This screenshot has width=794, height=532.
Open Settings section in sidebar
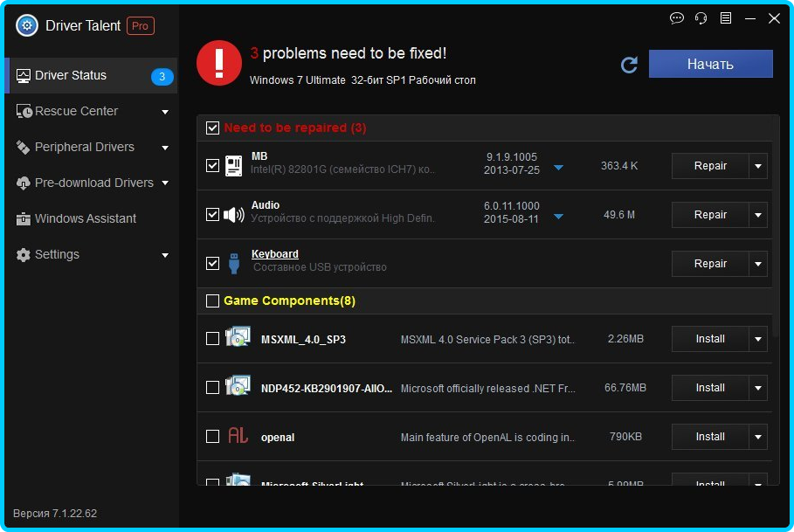coord(91,254)
